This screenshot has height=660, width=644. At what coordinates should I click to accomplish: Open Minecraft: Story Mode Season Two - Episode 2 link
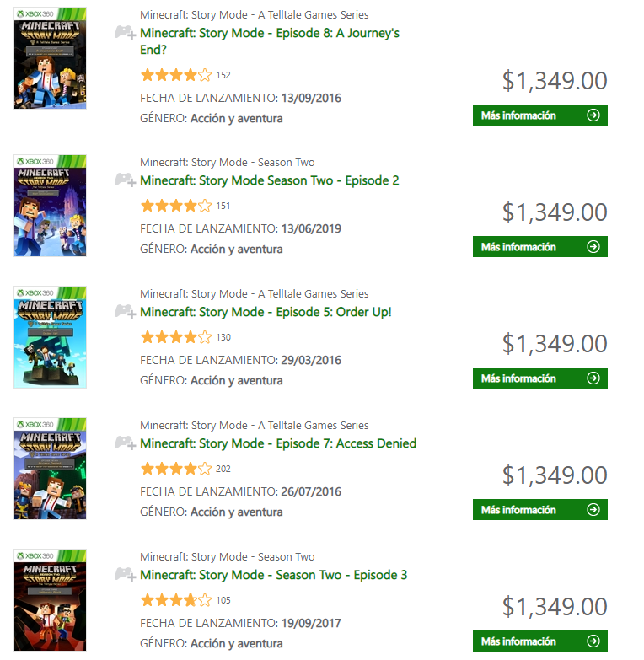[x=269, y=180]
